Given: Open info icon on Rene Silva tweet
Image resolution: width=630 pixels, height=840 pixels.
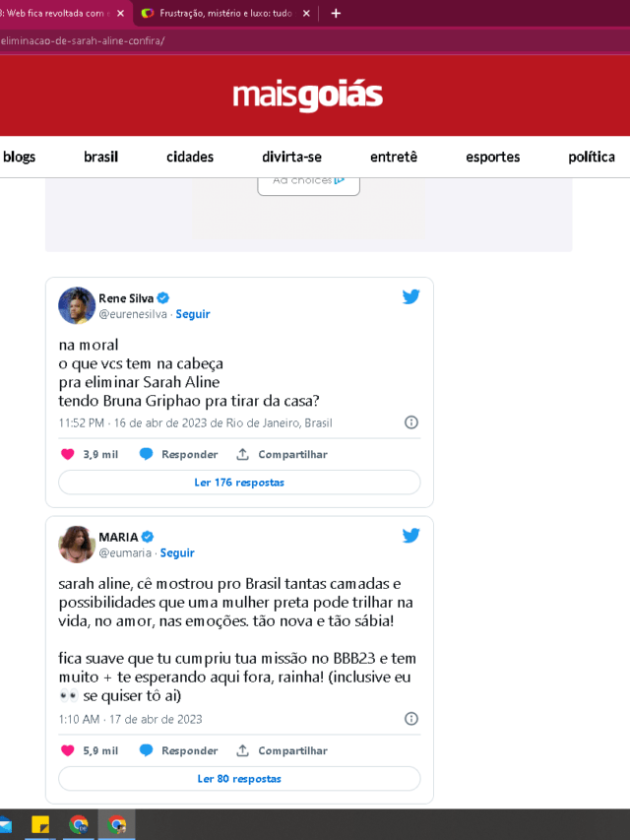Looking at the screenshot, I should (410, 422).
